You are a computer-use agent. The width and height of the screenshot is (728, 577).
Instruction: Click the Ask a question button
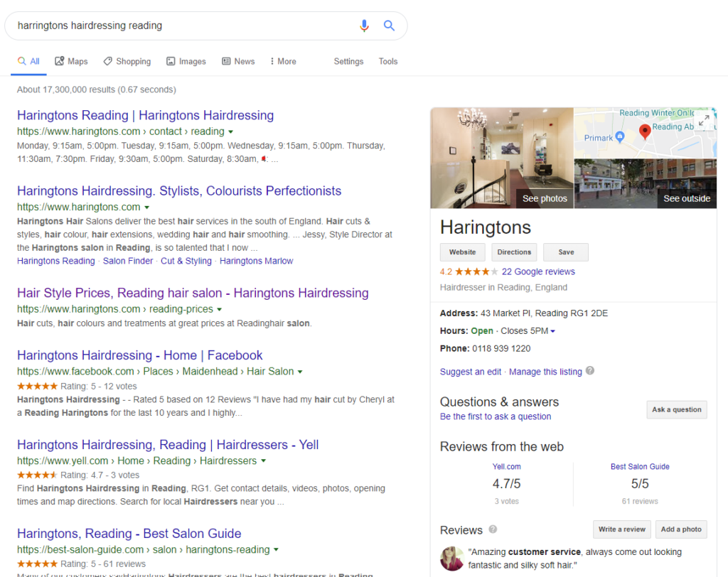click(x=677, y=409)
